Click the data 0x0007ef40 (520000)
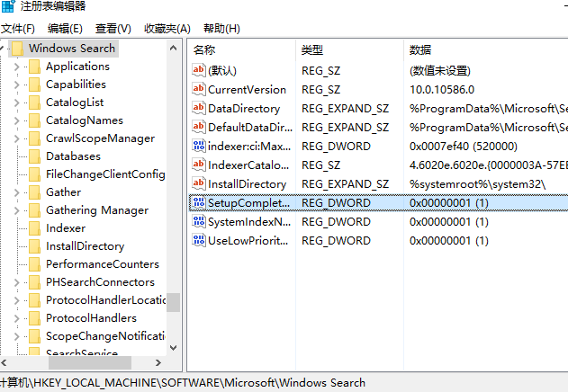 click(x=464, y=147)
